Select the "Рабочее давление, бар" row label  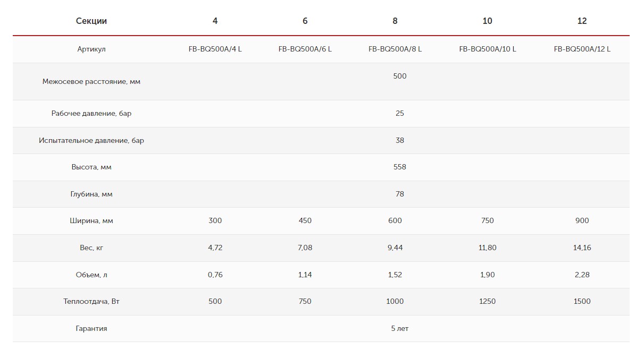click(91, 113)
